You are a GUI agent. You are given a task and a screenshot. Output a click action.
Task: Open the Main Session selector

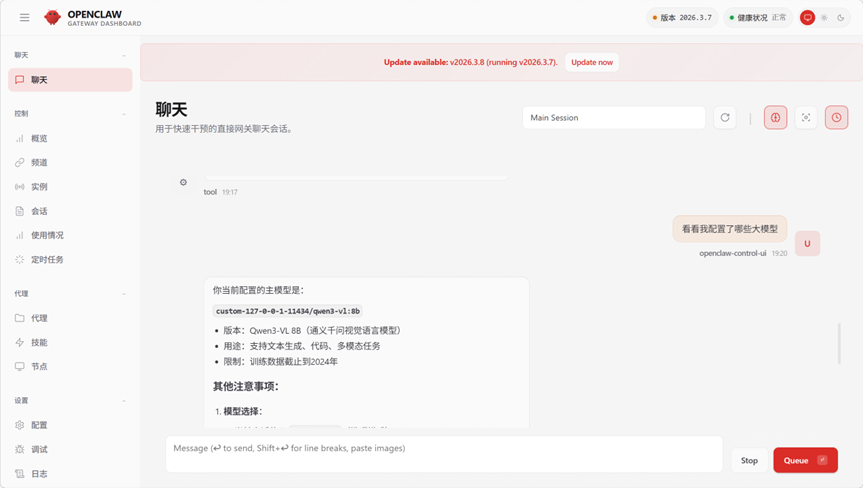pyautogui.click(x=614, y=118)
